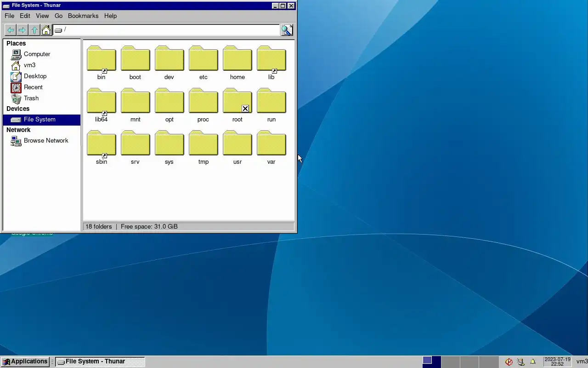Select the lib folder icon
Image resolution: width=588 pixels, height=368 pixels.
coord(271,58)
